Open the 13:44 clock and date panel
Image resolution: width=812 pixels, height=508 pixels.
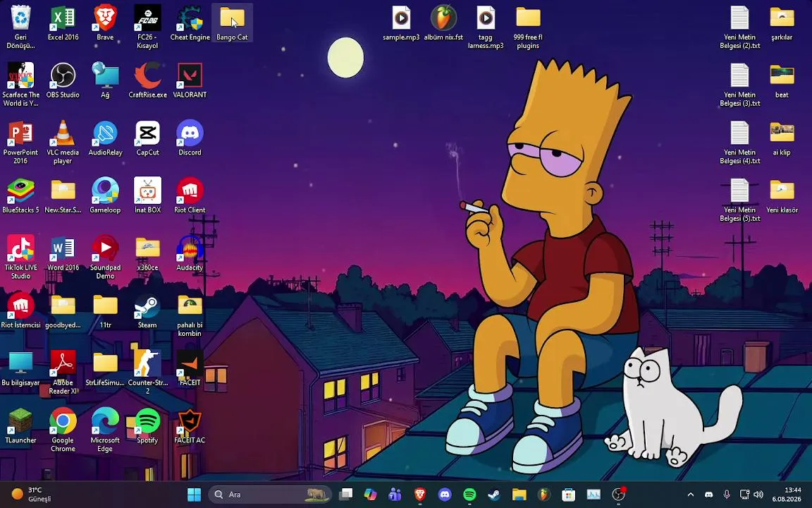pyautogui.click(x=787, y=495)
